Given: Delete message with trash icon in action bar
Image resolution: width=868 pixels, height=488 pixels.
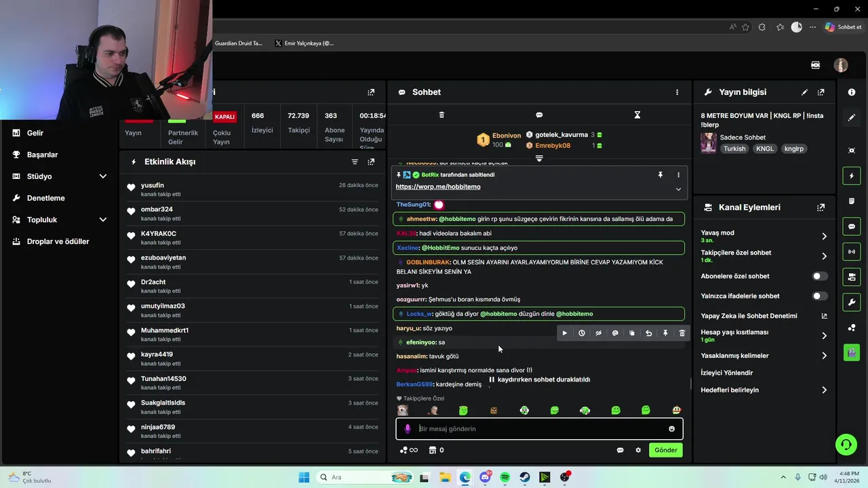Looking at the screenshot, I should 682,333.
